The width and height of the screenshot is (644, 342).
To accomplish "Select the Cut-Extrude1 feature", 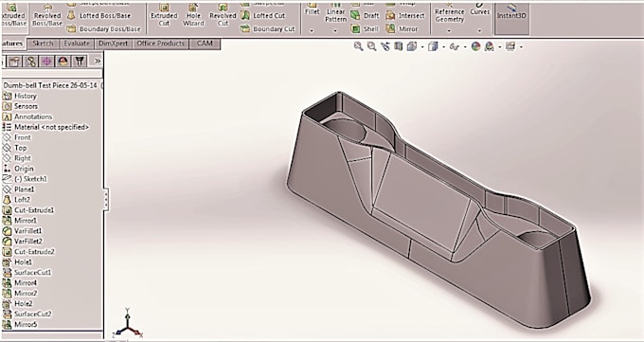I will [x=28, y=210].
